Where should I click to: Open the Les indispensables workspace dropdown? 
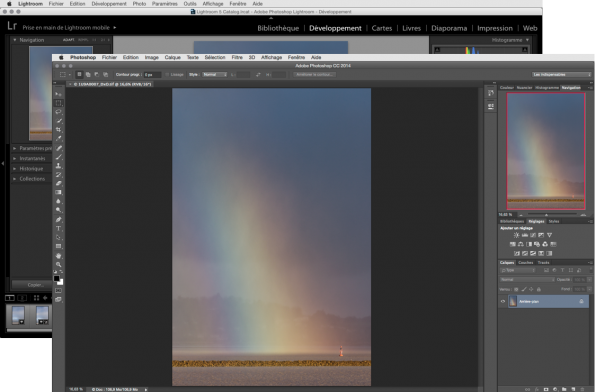562,75
